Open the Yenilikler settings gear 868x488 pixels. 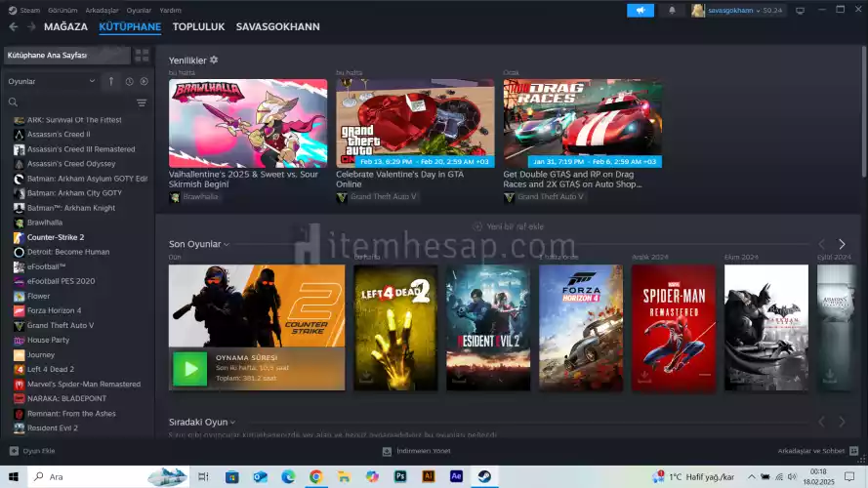(x=214, y=60)
